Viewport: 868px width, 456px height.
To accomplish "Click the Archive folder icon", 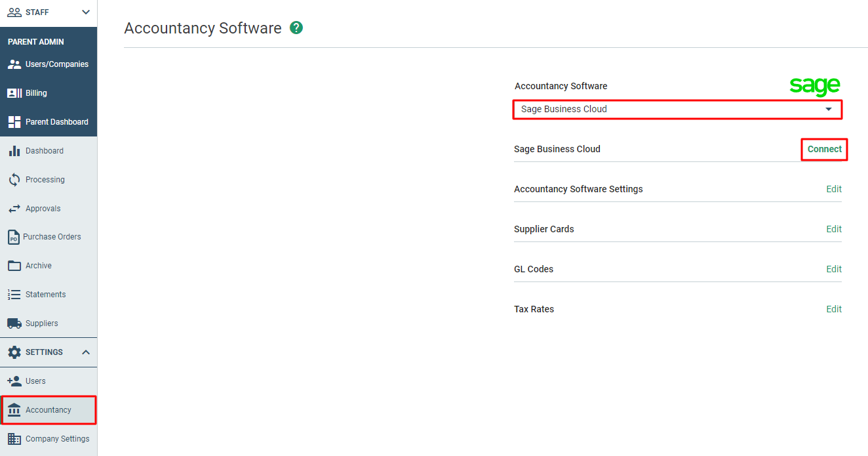I will (x=14, y=266).
